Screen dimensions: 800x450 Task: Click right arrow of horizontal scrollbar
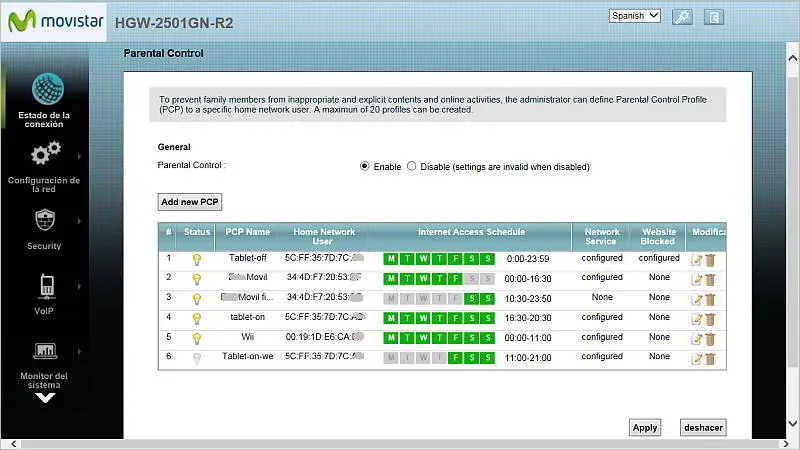[x=786, y=444]
